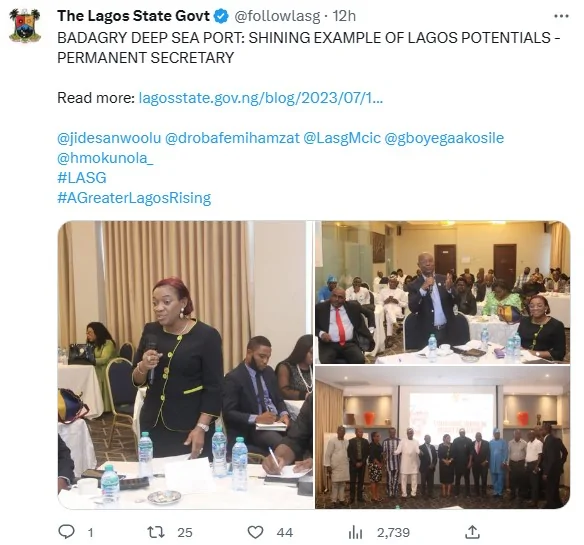Select the #LASG hashtag
The width and height of the screenshot is (584, 545).
[x=82, y=178]
